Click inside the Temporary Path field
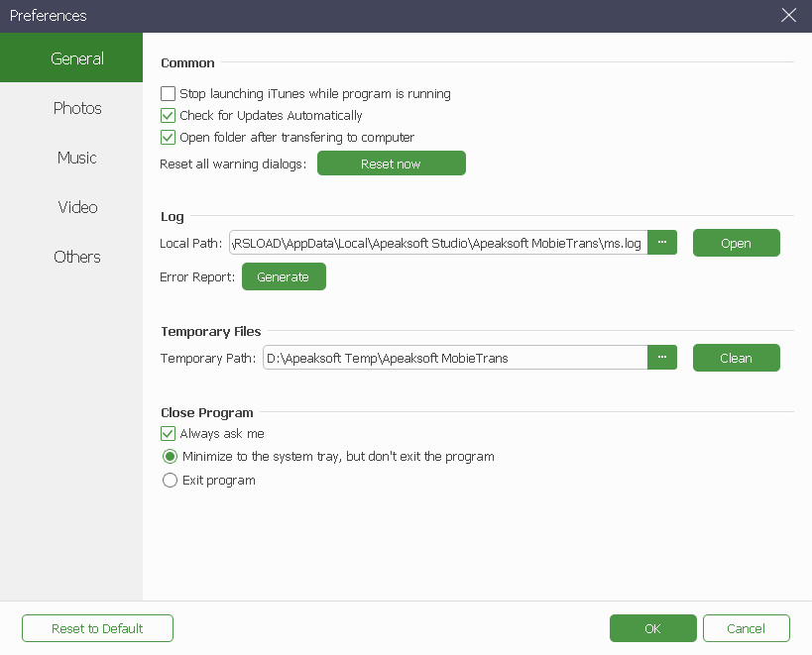The height and width of the screenshot is (655, 812). pyautogui.click(x=455, y=358)
